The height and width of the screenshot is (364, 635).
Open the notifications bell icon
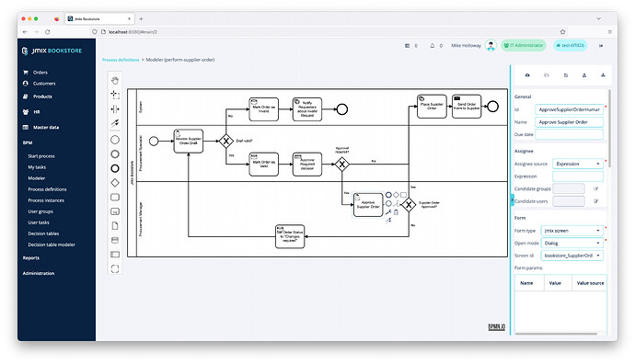pos(433,46)
